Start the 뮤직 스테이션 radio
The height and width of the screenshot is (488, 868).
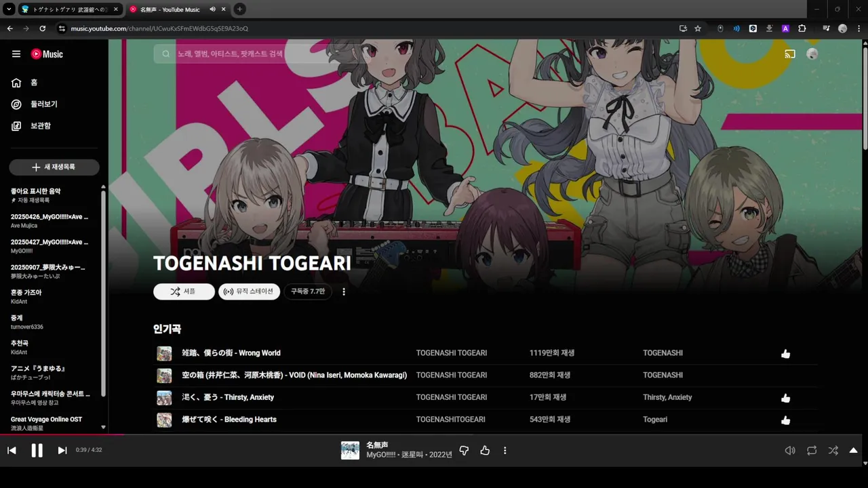point(249,291)
